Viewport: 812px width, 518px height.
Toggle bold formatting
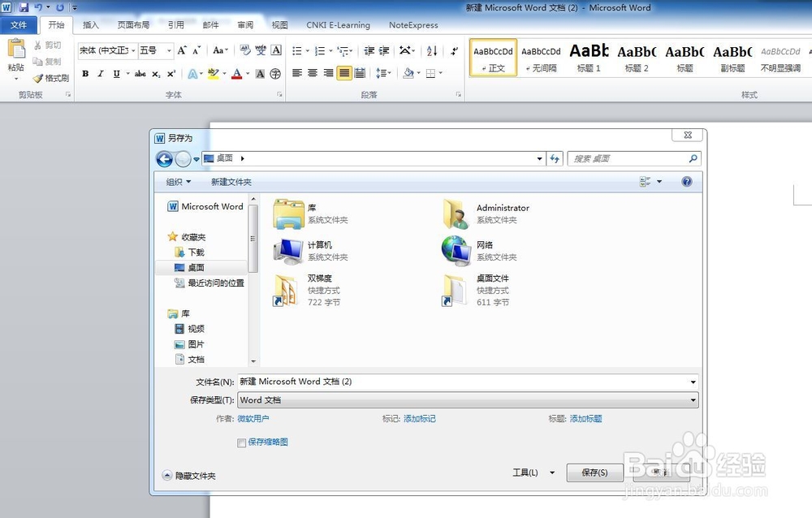tap(85, 73)
